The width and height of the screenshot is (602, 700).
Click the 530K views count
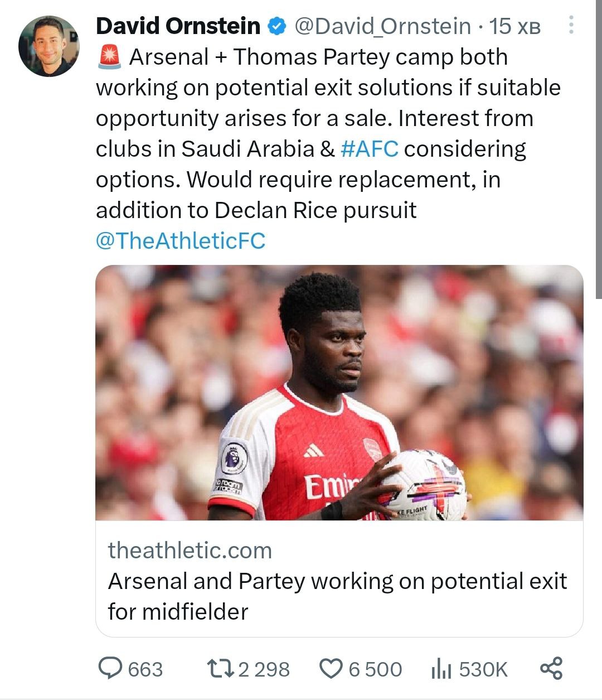483,669
